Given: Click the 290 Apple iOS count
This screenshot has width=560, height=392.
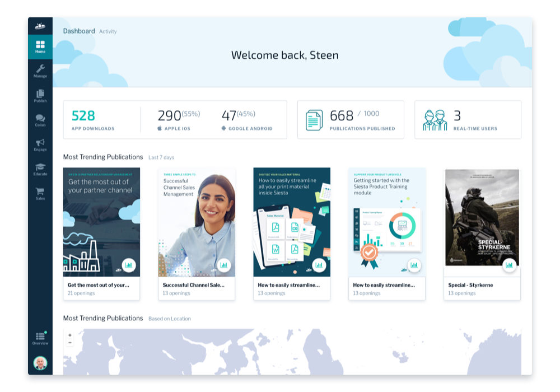Looking at the screenshot, I should coord(170,116).
